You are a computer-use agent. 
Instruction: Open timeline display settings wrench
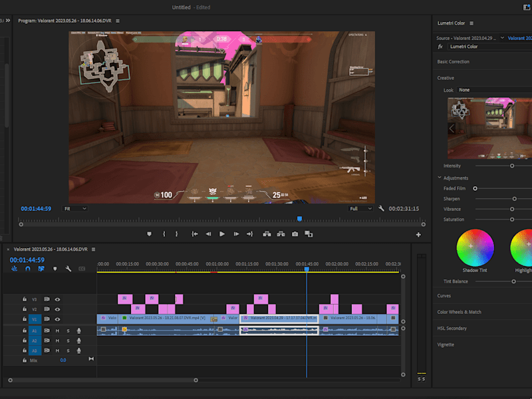tap(68, 269)
